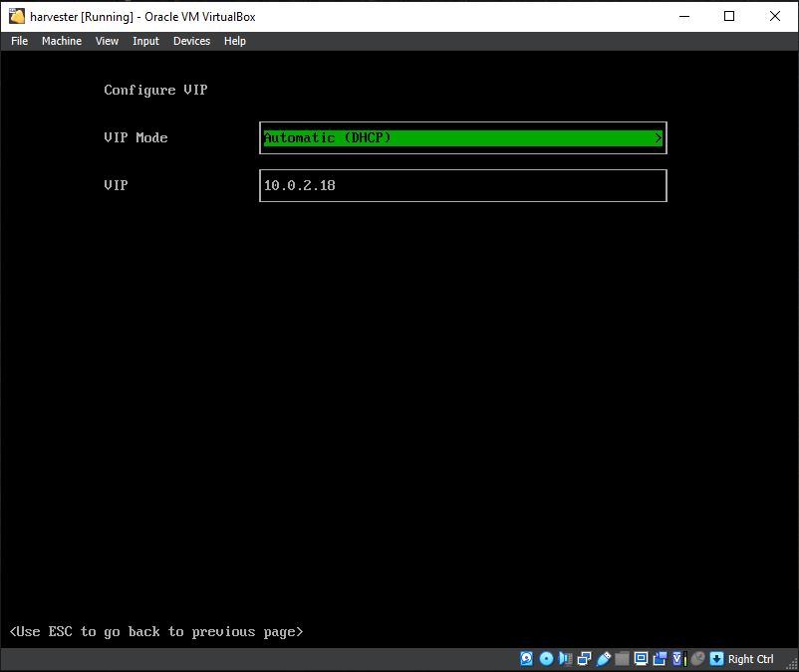Click the chevron on the DHCP selector
The width and height of the screenshot is (799, 672).
(x=658, y=137)
